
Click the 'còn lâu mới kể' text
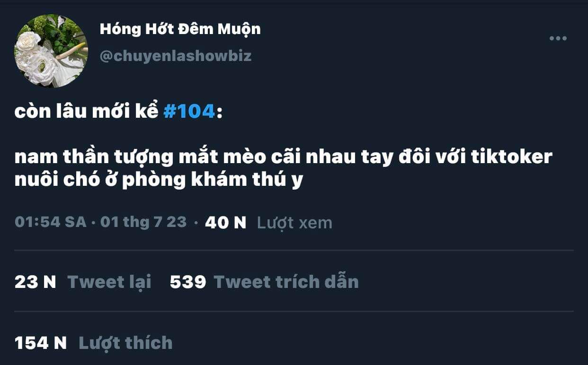(x=86, y=113)
